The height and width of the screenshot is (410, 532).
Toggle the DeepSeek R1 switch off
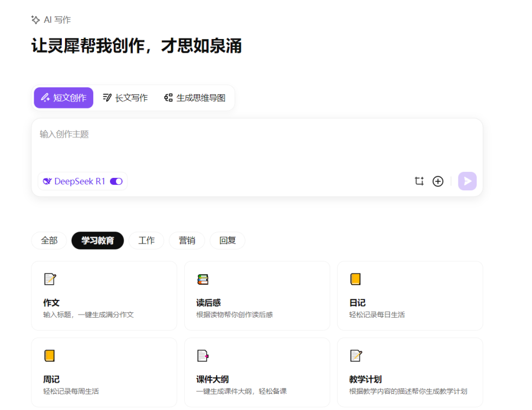[x=116, y=182]
